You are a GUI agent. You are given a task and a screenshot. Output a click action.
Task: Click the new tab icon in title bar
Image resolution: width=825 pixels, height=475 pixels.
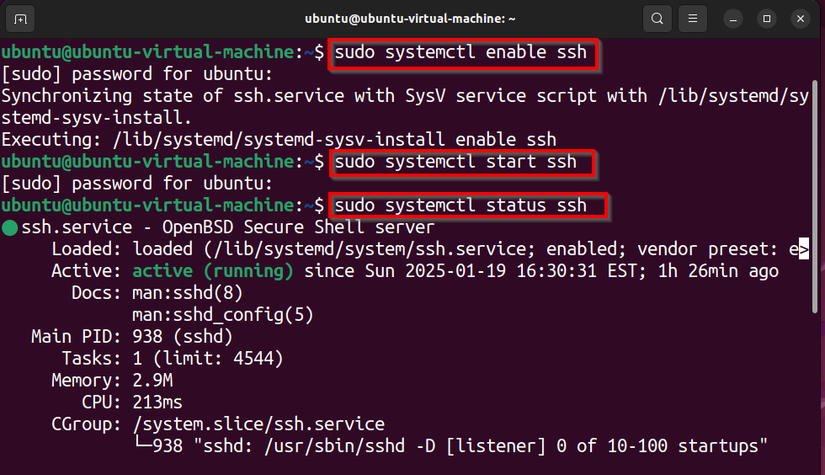(22, 18)
